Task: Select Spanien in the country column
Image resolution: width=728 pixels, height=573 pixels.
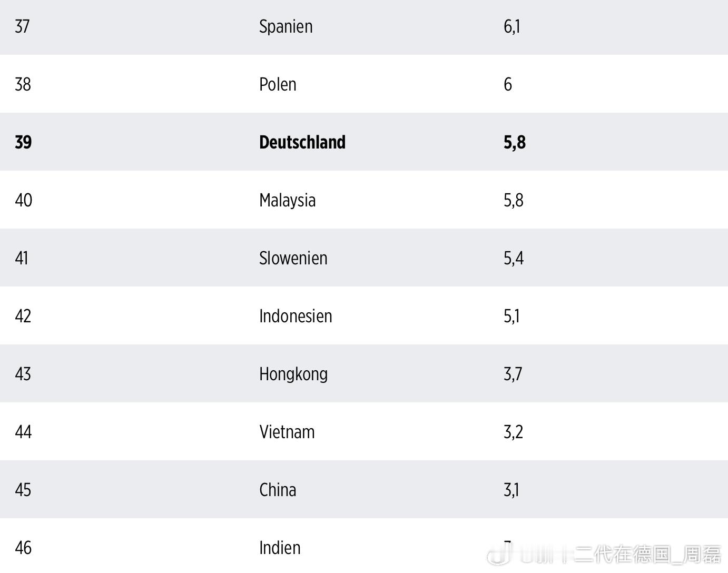Action: pos(286,27)
